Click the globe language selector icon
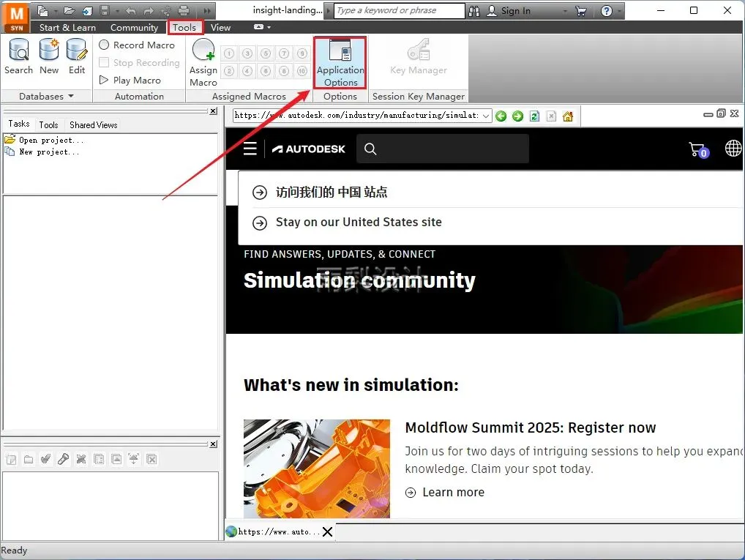 [x=733, y=149]
